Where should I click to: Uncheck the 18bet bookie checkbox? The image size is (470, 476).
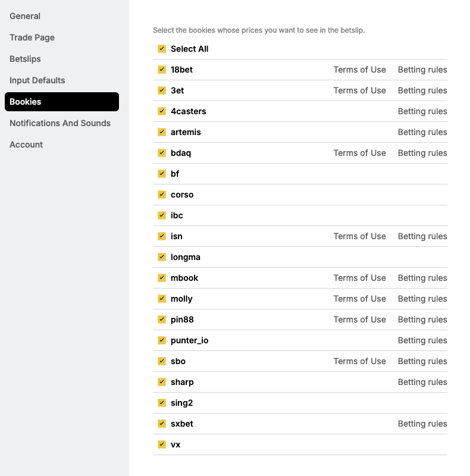click(x=162, y=70)
